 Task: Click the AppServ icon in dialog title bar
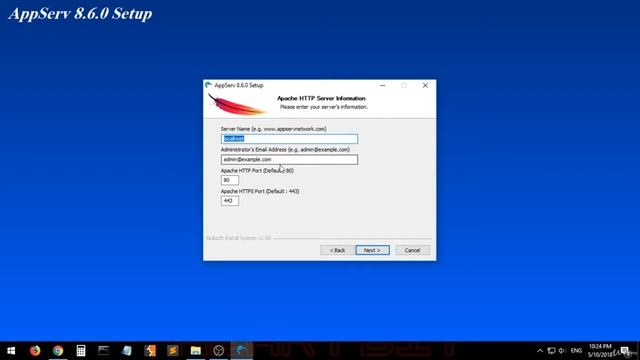(209, 85)
